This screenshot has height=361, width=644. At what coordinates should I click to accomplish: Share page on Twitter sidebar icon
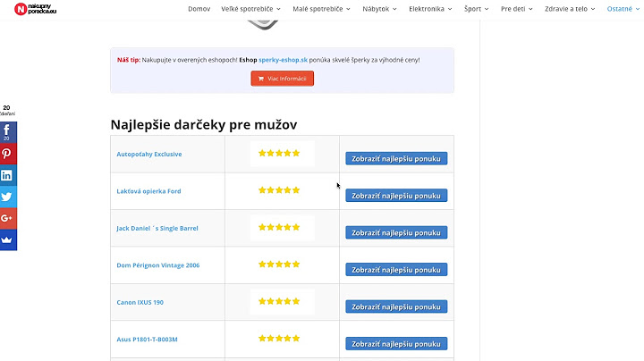point(8,197)
